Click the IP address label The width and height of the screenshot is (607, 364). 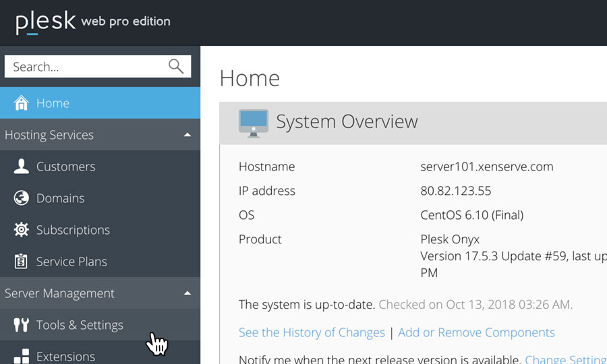[267, 191]
